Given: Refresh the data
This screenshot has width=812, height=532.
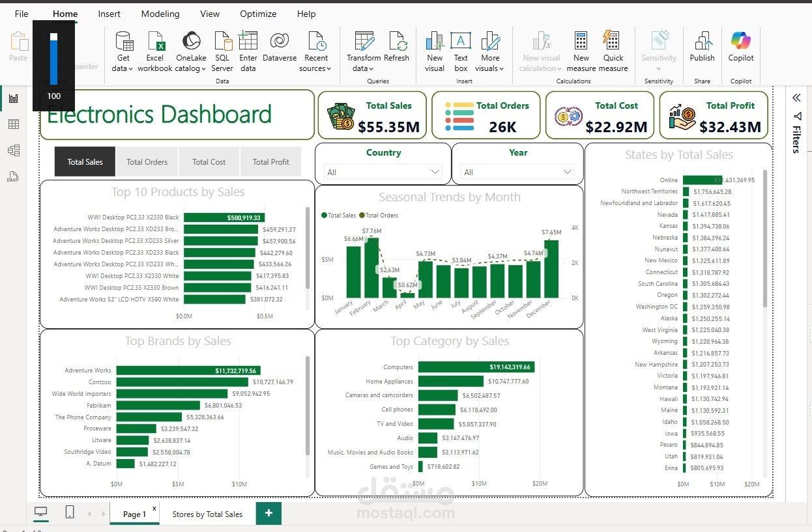Looking at the screenshot, I should point(397,47).
